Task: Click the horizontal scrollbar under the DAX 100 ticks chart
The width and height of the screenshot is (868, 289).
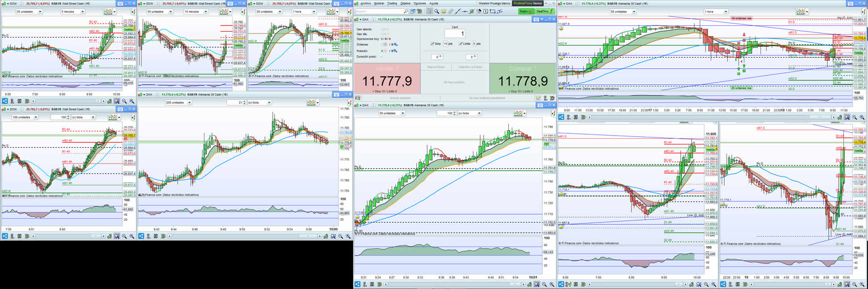Action: (454, 285)
